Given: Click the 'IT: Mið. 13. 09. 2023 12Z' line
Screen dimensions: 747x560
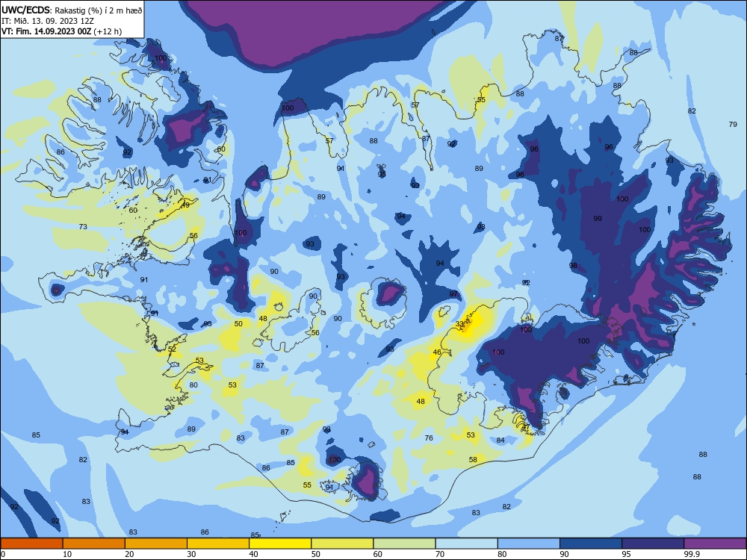Looking at the screenshot, I should [48, 21].
